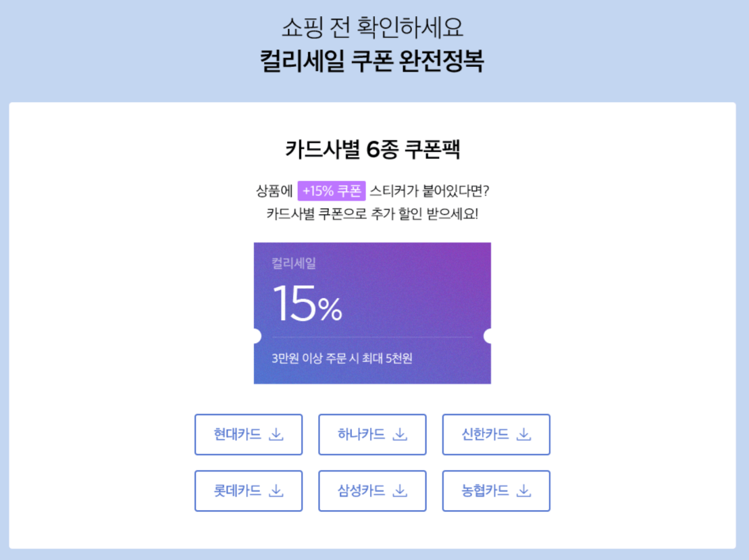The width and height of the screenshot is (749, 560).
Task: Click the 컬리세일 쿠폰 완전정복 heading
Action: (x=376, y=61)
